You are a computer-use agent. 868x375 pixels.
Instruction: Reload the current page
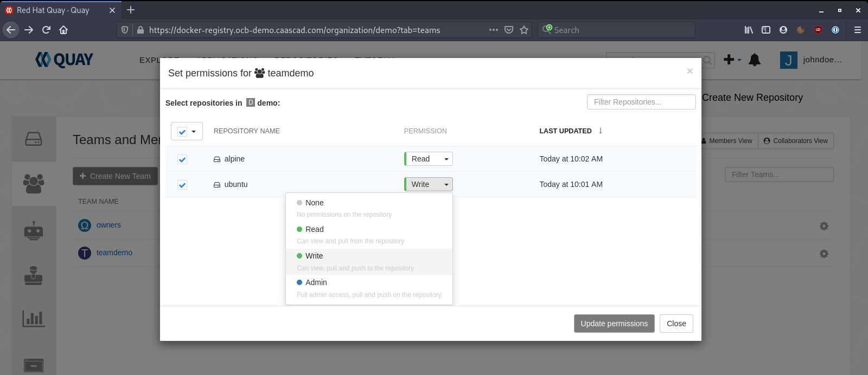[x=46, y=30]
